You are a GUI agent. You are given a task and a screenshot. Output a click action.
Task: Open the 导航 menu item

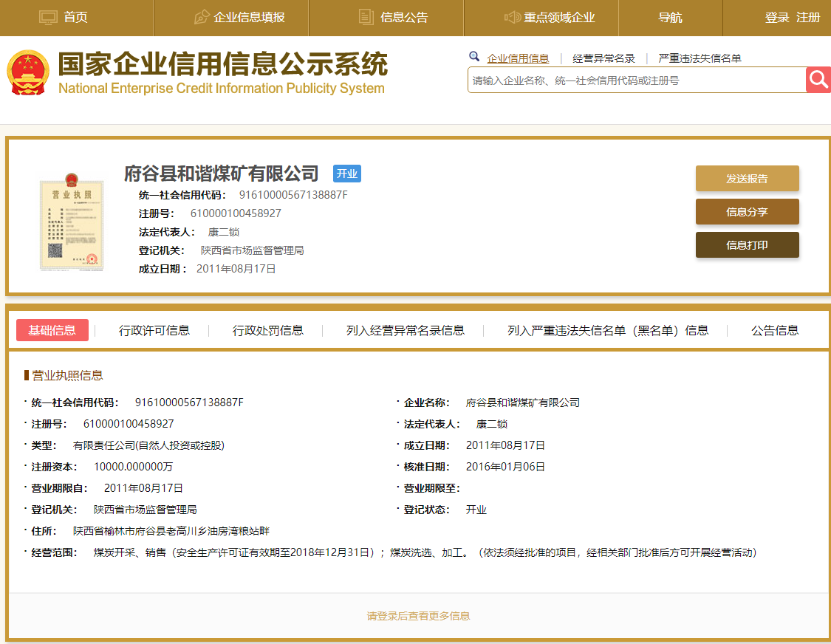(x=670, y=18)
